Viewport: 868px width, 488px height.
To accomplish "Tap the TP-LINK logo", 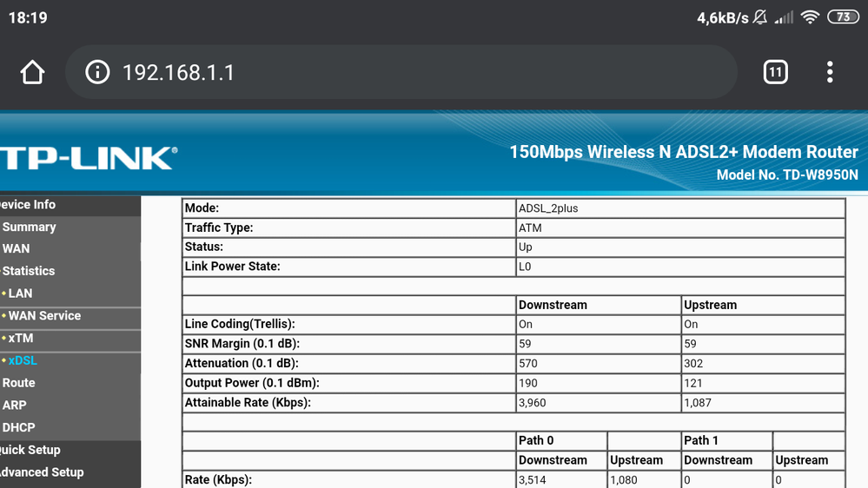I will (88, 158).
